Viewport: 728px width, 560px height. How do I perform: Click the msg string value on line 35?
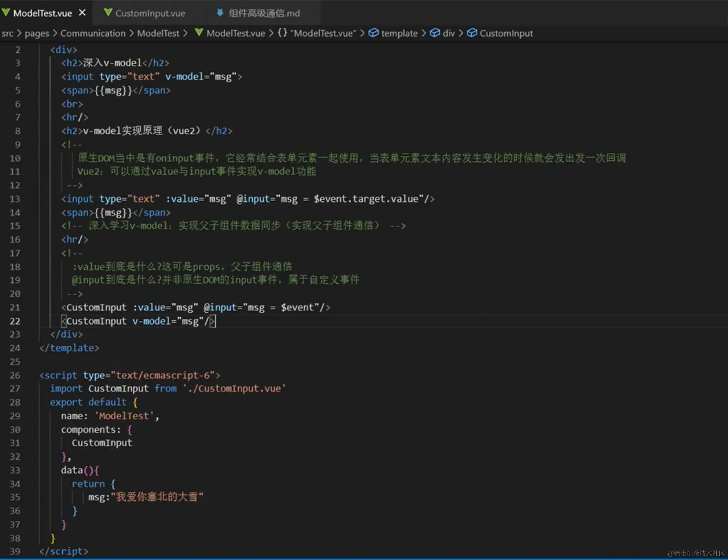(x=157, y=497)
